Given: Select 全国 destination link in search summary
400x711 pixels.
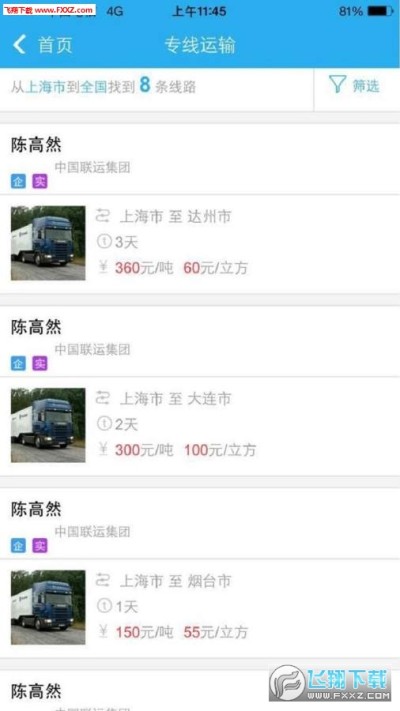Looking at the screenshot, I should 93,87.
